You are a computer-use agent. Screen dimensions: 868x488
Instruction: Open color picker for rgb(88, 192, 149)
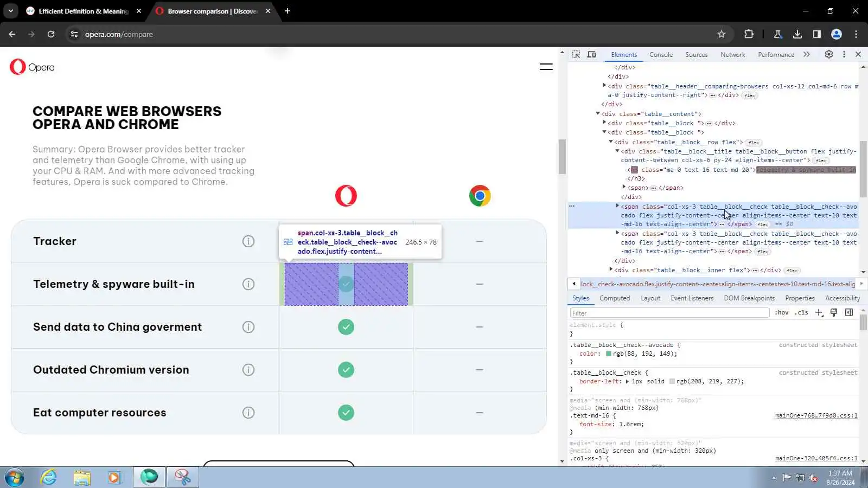[x=609, y=354]
